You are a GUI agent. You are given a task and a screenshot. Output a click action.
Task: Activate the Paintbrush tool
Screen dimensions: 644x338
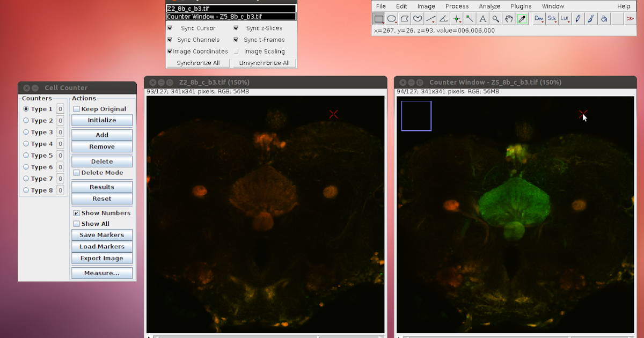pyautogui.click(x=590, y=18)
